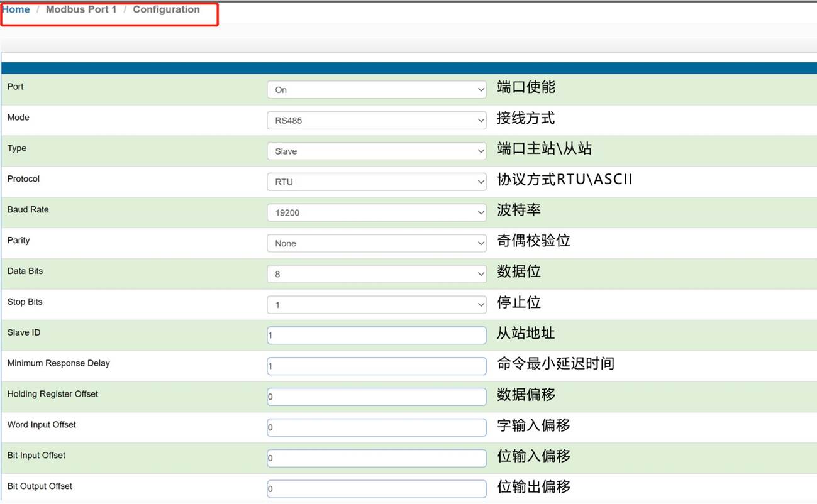Click the Configuration breadcrumb item

(166, 9)
